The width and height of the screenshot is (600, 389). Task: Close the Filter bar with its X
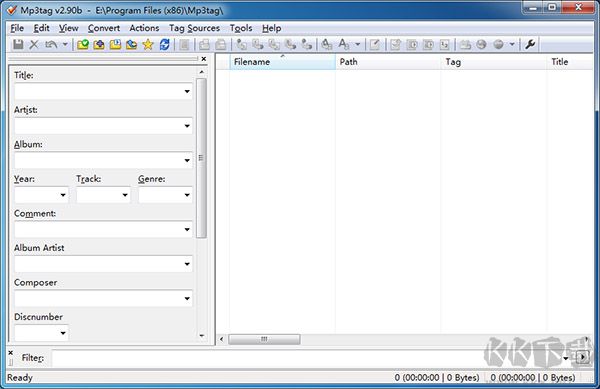click(11, 353)
